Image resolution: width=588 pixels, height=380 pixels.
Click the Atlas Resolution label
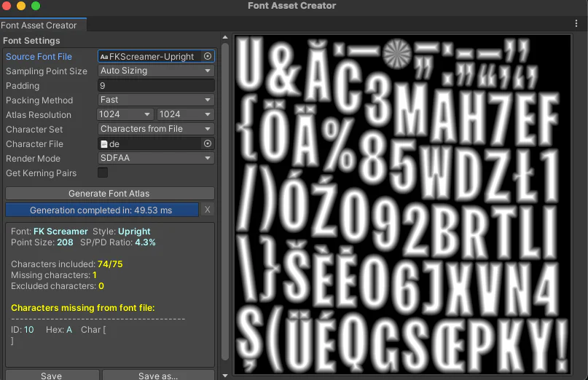click(39, 115)
